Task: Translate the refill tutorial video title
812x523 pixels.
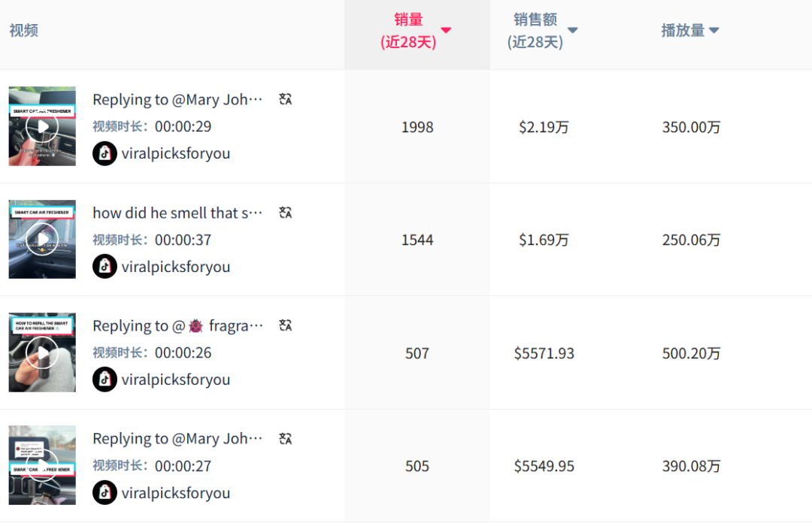Action: coord(285,325)
